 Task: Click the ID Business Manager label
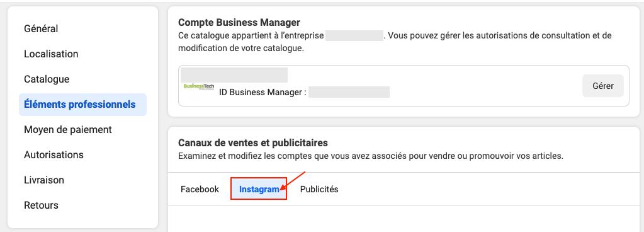click(x=263, y=92)
